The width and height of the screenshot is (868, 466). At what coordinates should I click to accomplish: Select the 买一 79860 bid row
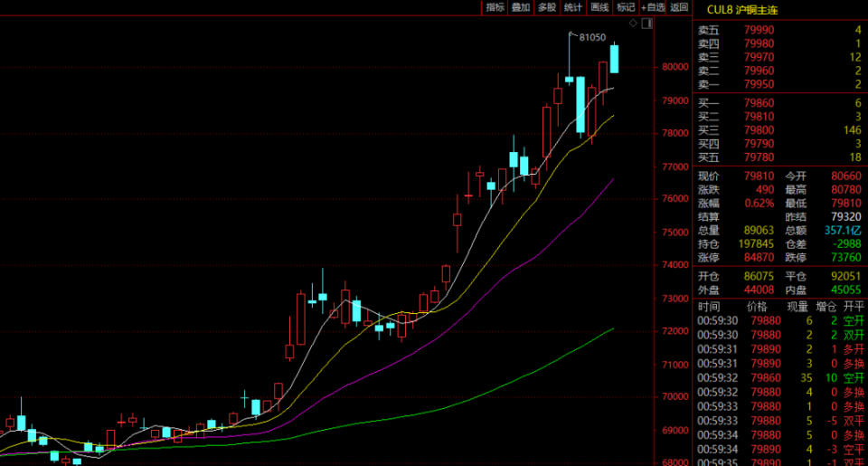pos(779,103)
